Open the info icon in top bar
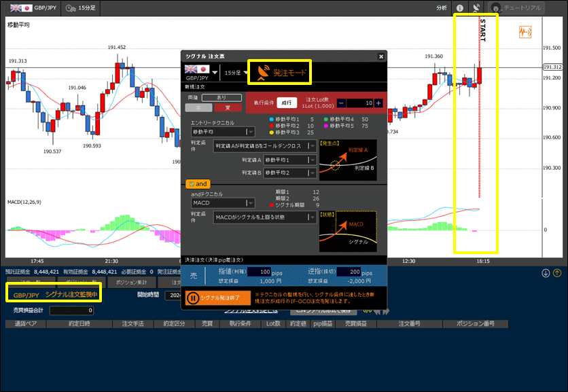 coord(460,8)
